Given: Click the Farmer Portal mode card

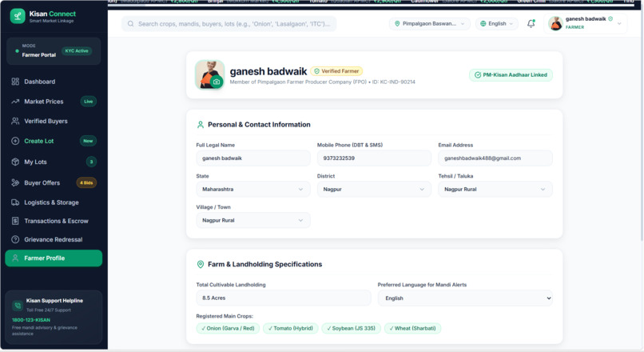Looking at the screenshot, I should [54, 51].
